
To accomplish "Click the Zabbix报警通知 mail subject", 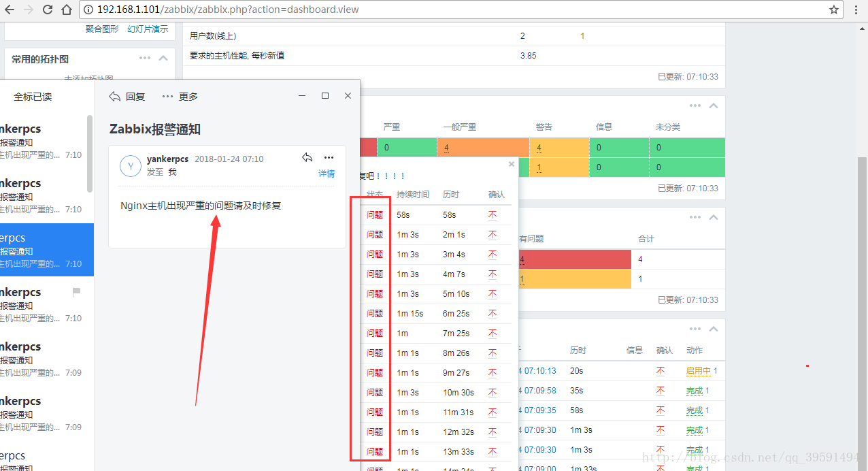I will [x=155, y=129].
